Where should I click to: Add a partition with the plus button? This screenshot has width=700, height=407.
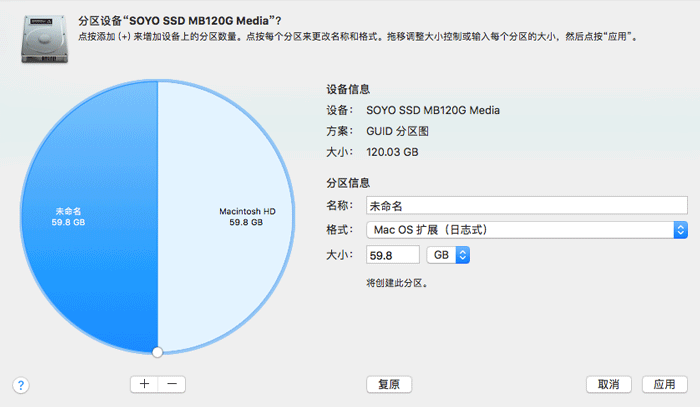coord(144,384)
